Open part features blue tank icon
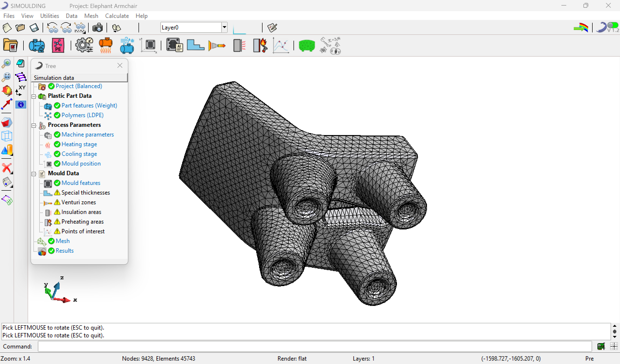The image size is (620, 364). (37, 45)
